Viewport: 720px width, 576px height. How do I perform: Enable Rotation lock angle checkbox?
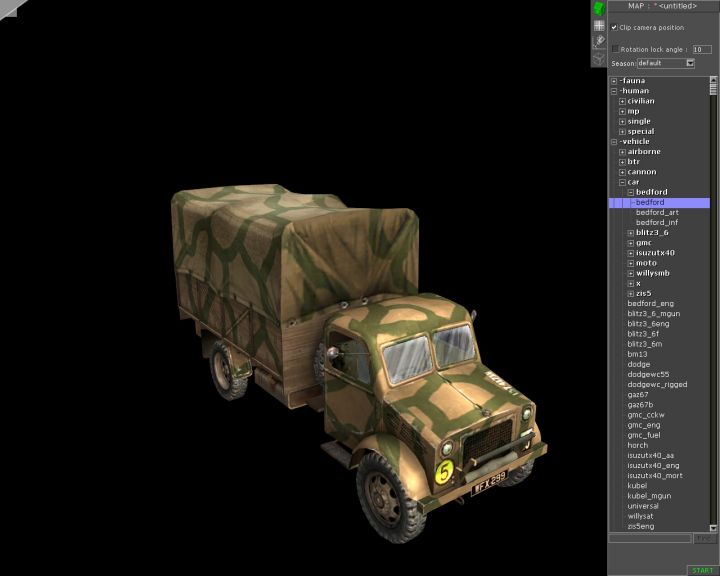(615, 48)
